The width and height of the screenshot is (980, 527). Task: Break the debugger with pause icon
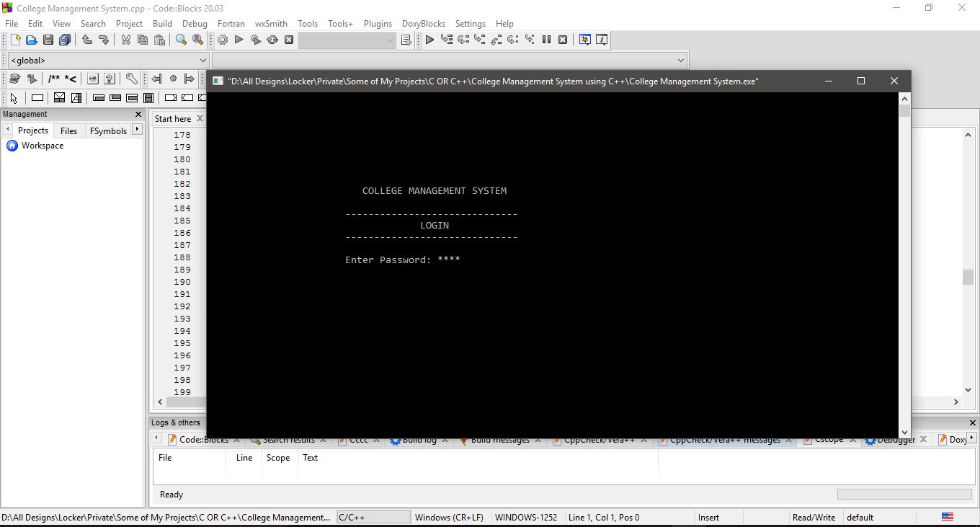click(x=546, y=40)
